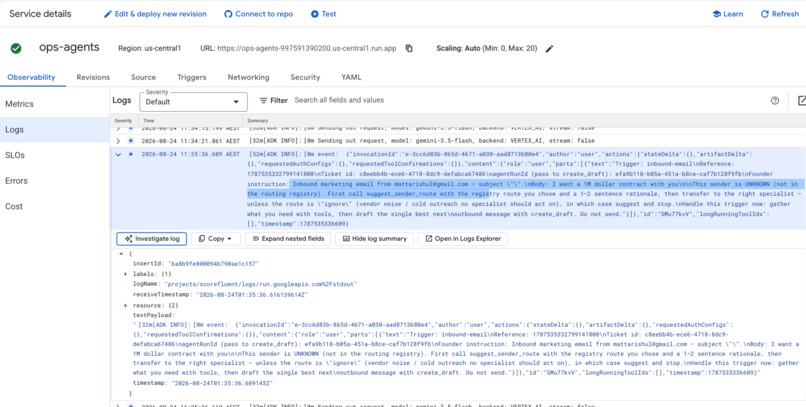
Task: Open the Severity Default dropdown
Action: coord(193,101)
